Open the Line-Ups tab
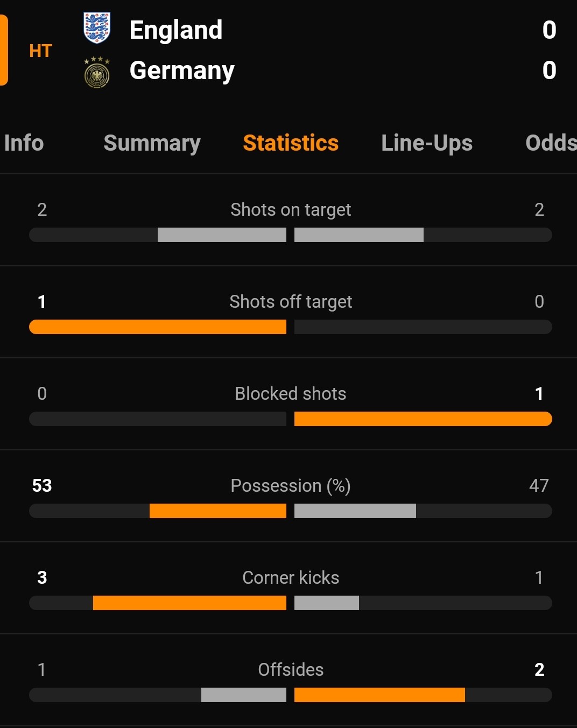This screenshot has width=577, height=728. click(427, 143)
